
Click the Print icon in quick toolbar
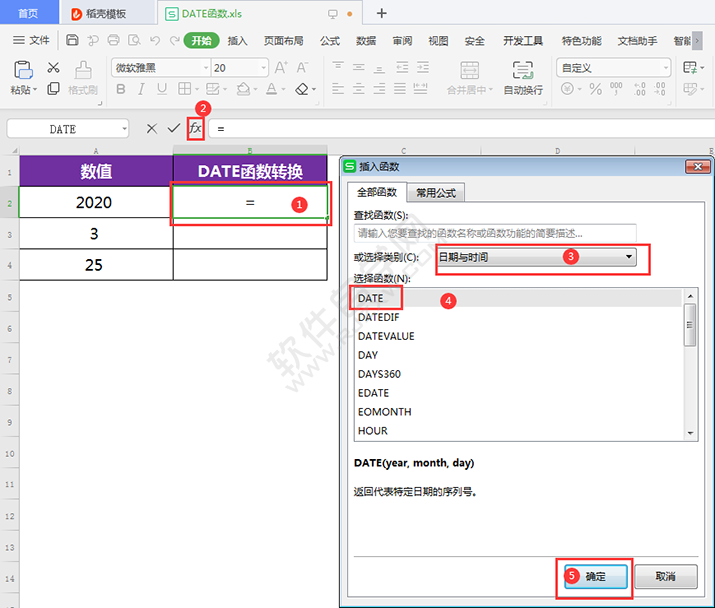click(114, 40)
